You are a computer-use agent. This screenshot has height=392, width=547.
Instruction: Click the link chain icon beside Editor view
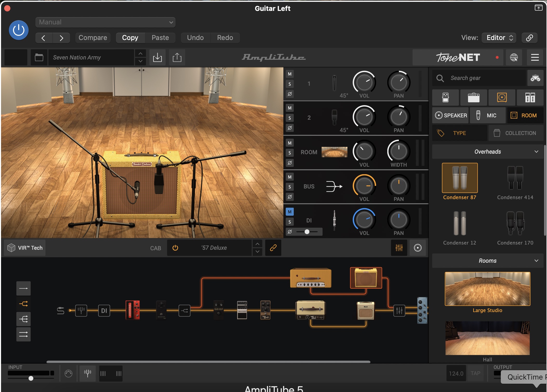530,38
